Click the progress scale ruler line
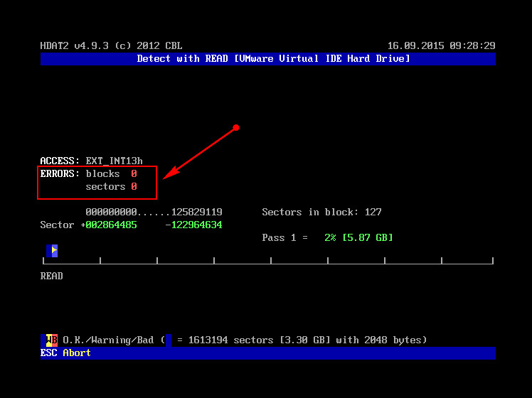Viewport: 532px width, 398px height. pyautogui.click(x=267, y=263)
